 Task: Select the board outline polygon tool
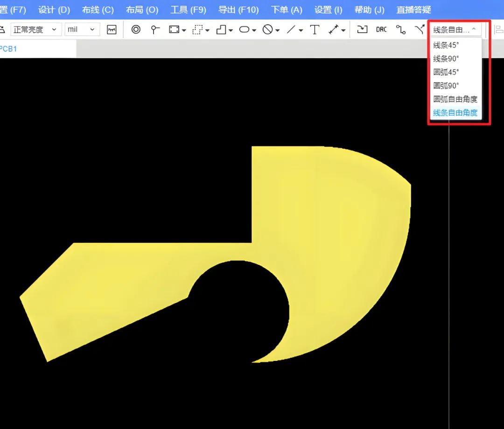coord(221,29)
